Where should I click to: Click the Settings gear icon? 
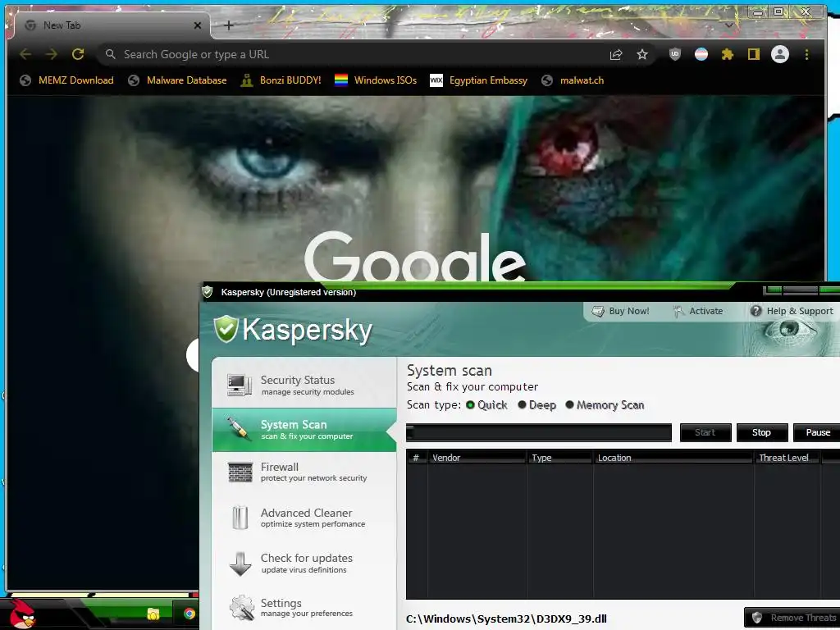[x=242, y=608]
